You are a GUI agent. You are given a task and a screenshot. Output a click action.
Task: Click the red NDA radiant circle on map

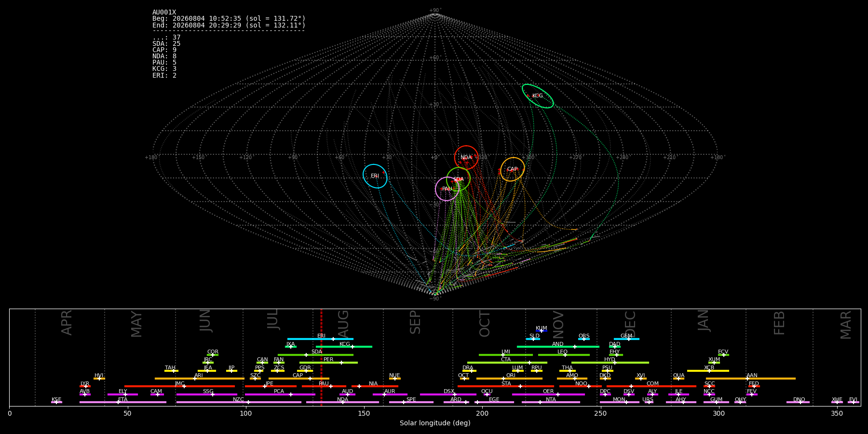[466, 157]
